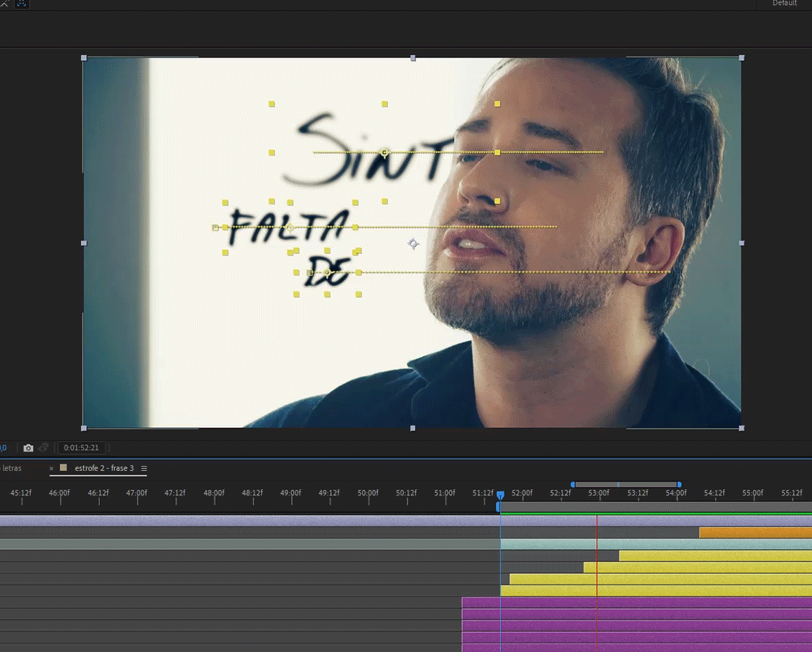This screenshot has width=812, height=652.
Task: Select the lavender layer bar in the top timeline row
Action: pyautogui.click(x=406, y=521)
